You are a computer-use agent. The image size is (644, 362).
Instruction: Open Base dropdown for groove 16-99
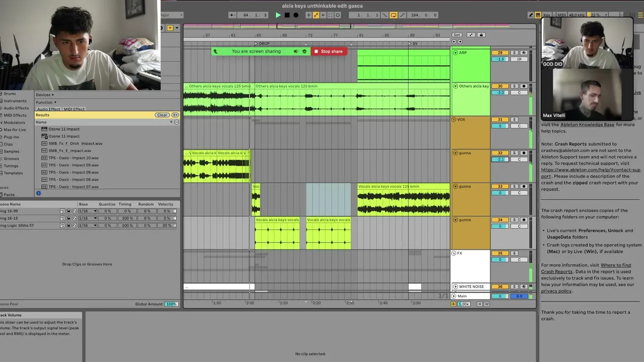tap(87, 211)
